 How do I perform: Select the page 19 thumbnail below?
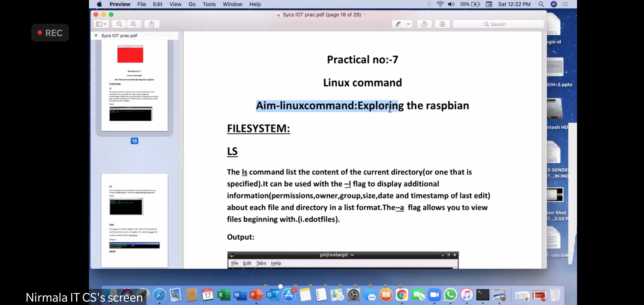point(134,220)
